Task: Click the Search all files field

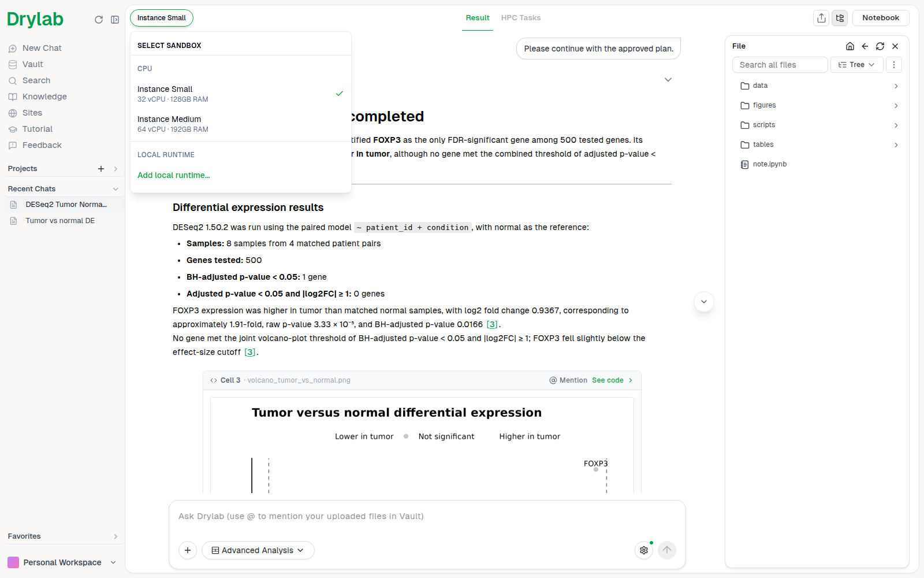Action: (x=780, y=65)
